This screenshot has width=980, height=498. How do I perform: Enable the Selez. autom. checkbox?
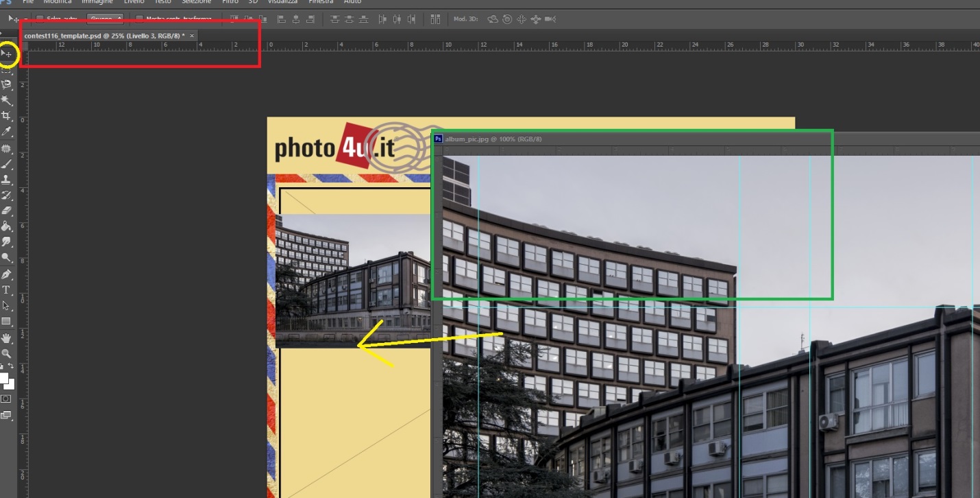(x=40, y=19)
